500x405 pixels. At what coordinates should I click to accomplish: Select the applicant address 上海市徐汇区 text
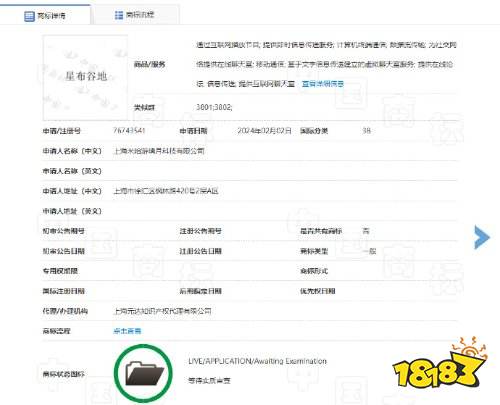pyautogui.click(x=166, y=191)
